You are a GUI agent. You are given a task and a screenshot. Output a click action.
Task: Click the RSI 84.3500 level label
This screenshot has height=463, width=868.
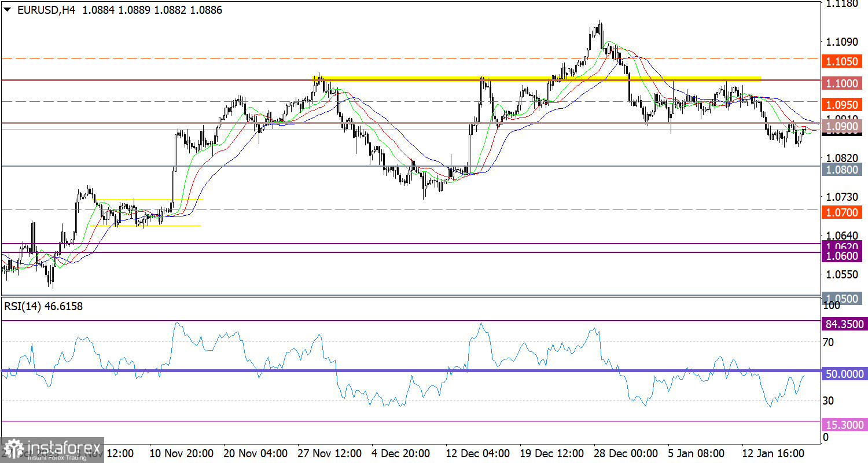[x=845, y=324]
